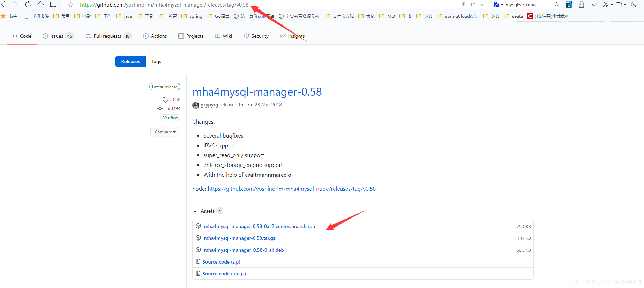Click the package icon beside the rpm asset
The height and width of the screenshot is (288, 644).
pyautogui.click(x=198, y=226)
